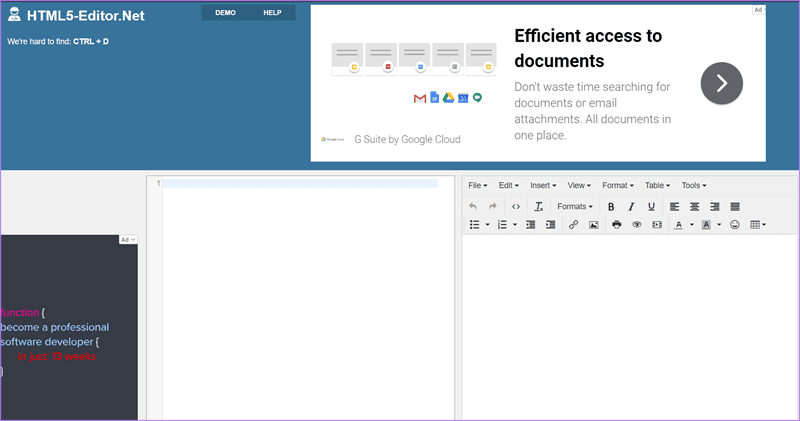Click the Hangouts icon in the ad
800x421 pixels.
478,98
